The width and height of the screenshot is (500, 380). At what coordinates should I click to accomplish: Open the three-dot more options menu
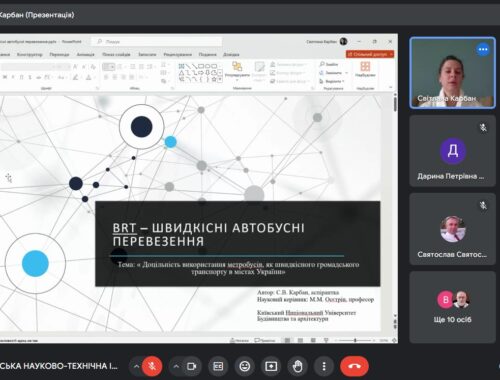coord(324,366)
